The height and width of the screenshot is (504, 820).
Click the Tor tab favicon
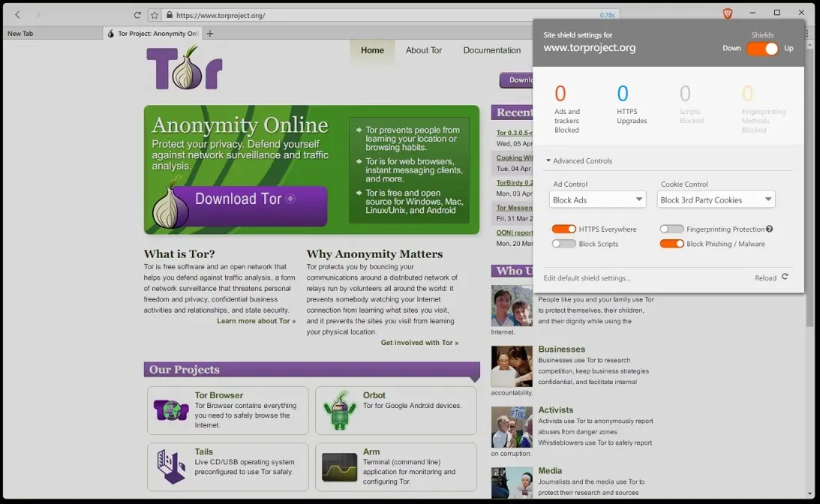[111, 34]
